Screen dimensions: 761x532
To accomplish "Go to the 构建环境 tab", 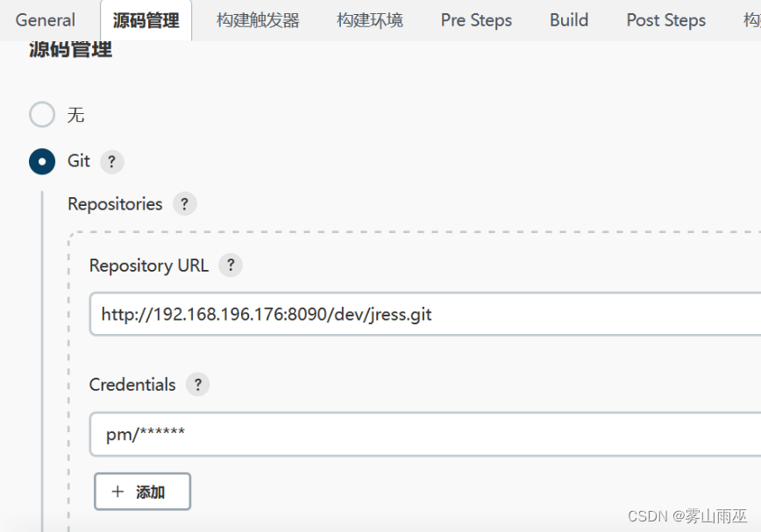I will pos(369,19).
